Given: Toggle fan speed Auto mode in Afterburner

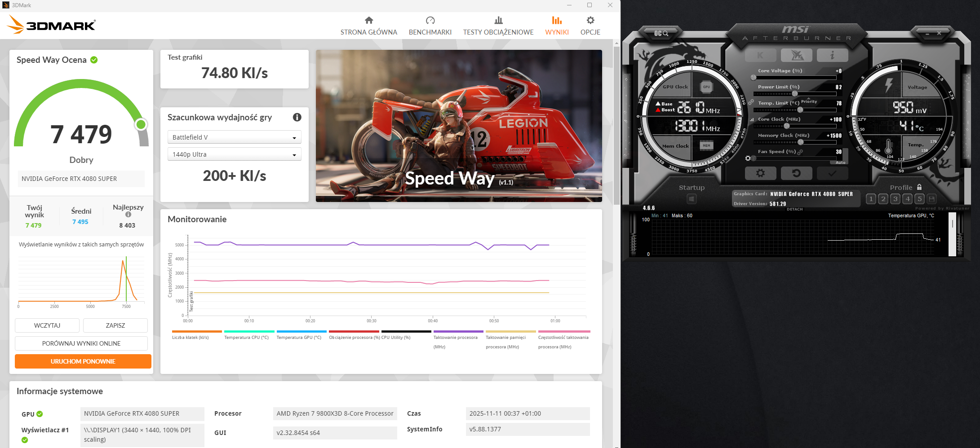Looking at the screenshot, I should (x=840, y=163).
